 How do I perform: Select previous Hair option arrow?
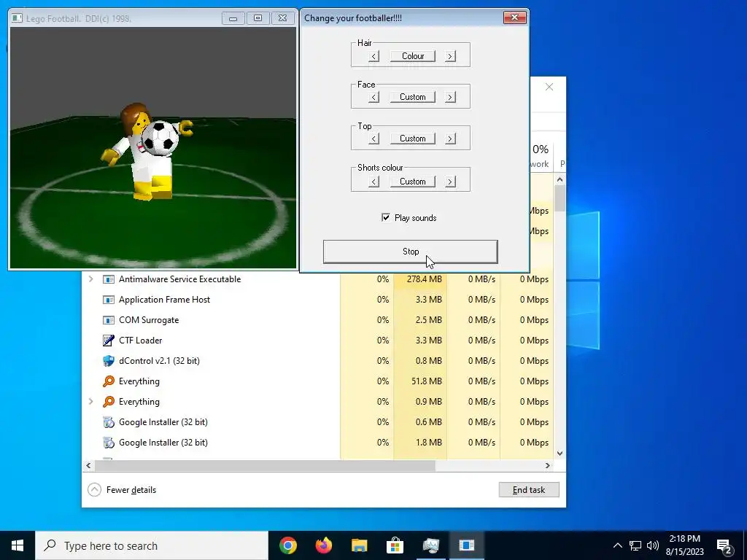(x=374, y=56)
